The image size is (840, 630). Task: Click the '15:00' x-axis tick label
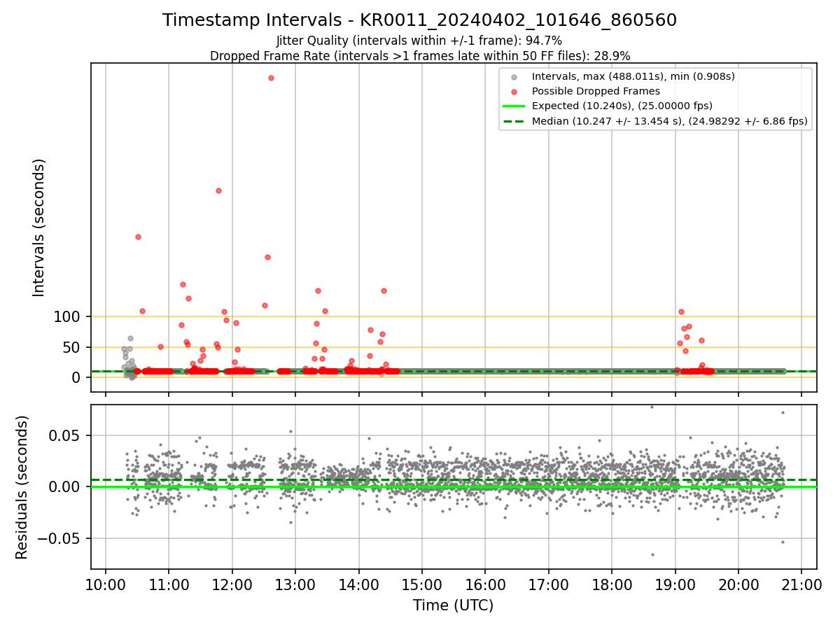click(x=422, y=584)
